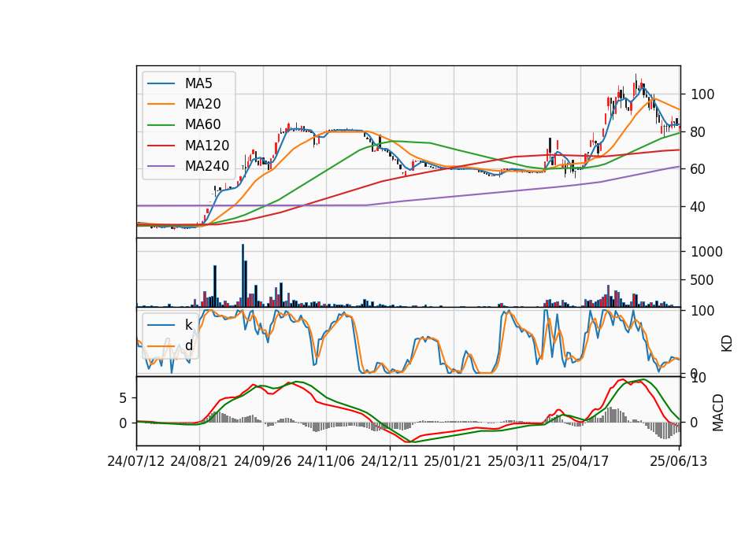Screen dimensions: 756x543
Task: Click the green MA60 legend line sample
Action: 161,125
